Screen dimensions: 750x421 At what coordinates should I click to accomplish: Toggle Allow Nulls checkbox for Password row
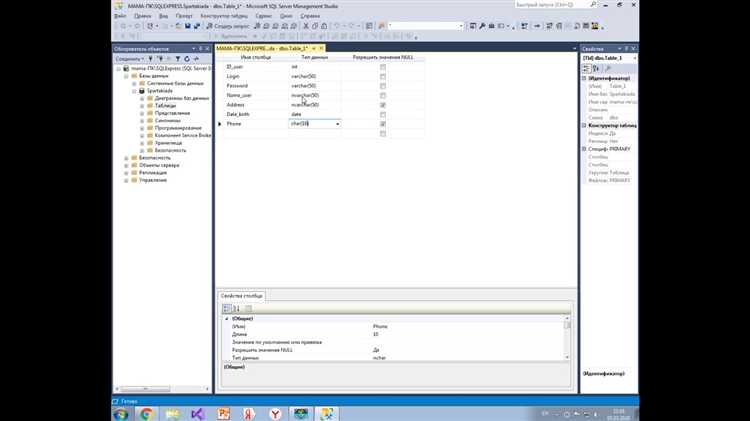(x=383, y=86)
